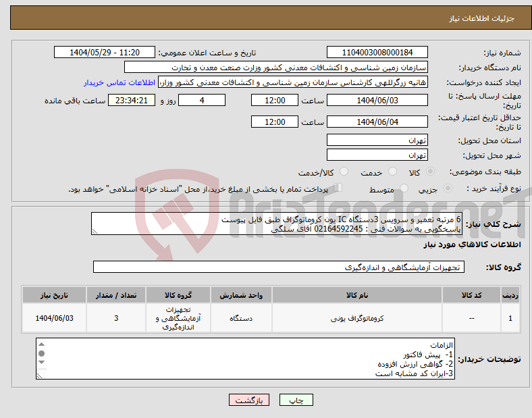Click the buyer notes scrollbar thumb
This screenshot has width=532, height=418.
click(41, 354)
